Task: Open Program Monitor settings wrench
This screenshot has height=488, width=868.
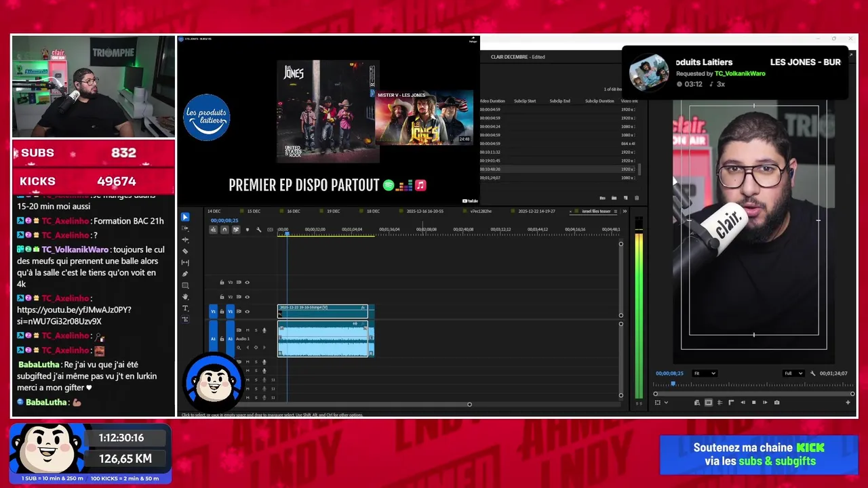Action: [x=812, y=373]
